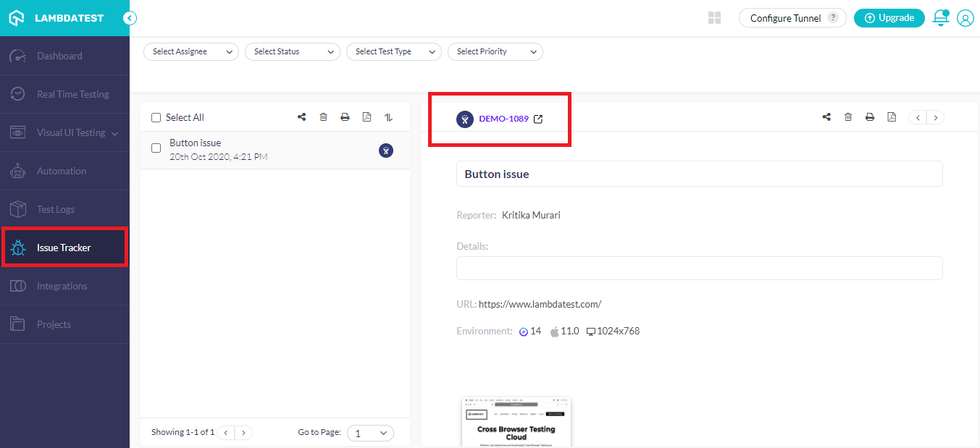Check the Button issue checkbox
Image resolution: width=980 pixels, height=448 pixels.
pos(156,147)
